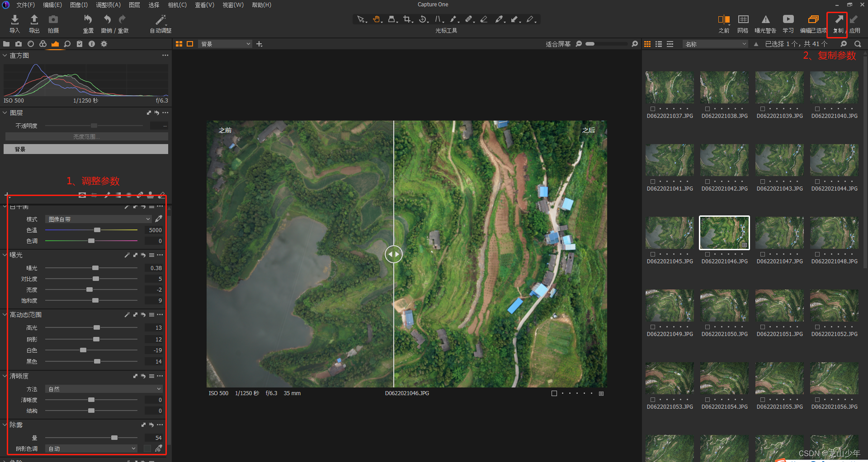Image resolution: width=868 pixels, height=462 pixels.
Task: Switch viewer to multi-image grid mode
Action: tap(179, 44)
